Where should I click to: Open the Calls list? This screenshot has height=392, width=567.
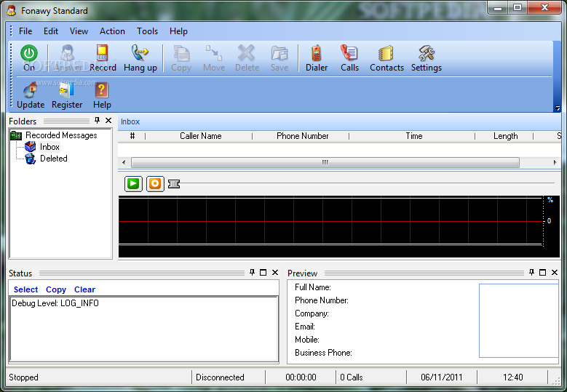[x=349, y=57]
